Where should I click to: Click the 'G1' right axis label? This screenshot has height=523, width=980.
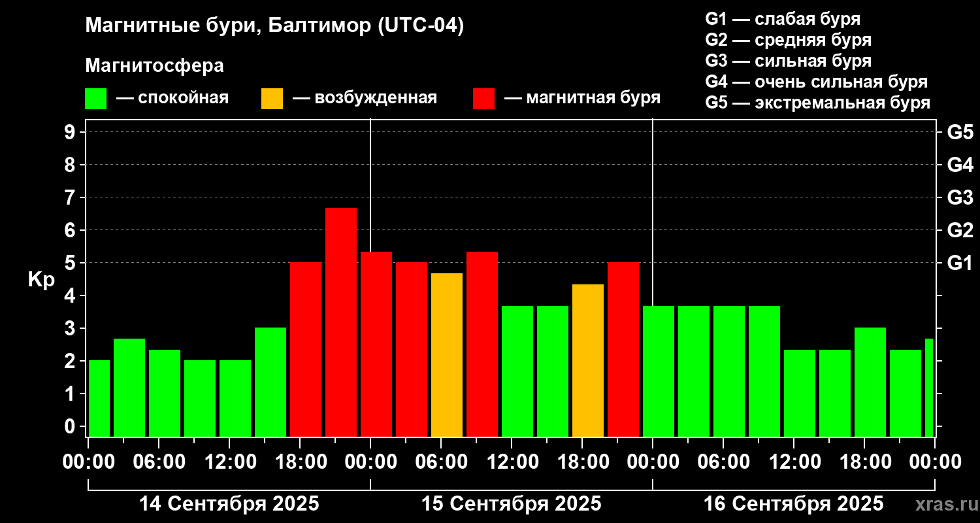point(960,263)
